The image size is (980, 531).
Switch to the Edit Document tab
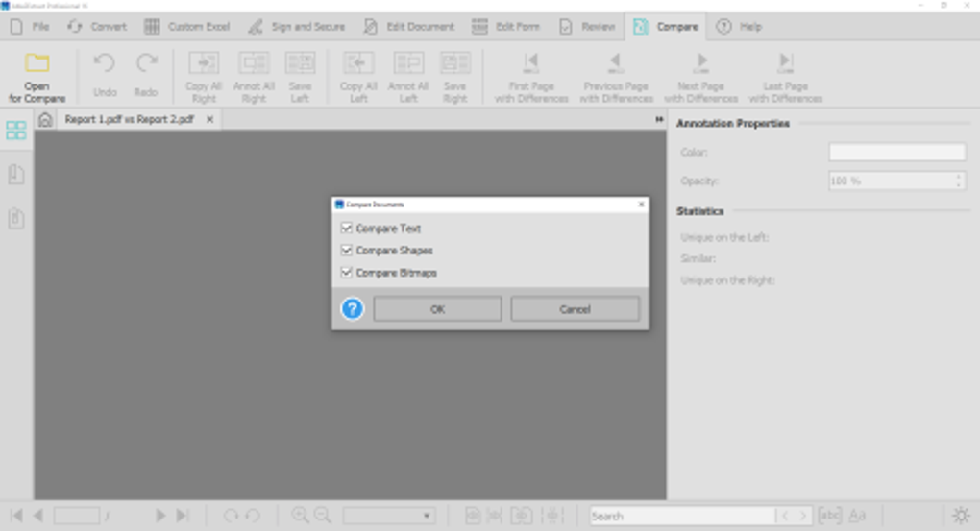[x=409, y=26]
